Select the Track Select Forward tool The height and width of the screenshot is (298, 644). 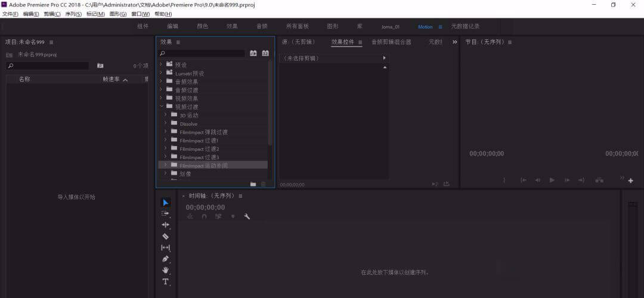[x=166, y=214]
